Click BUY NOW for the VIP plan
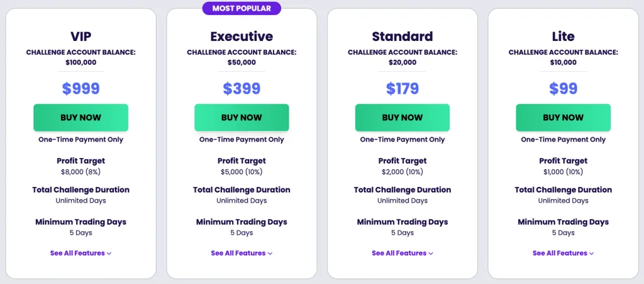This screenshot has height=284, width=644. coord(80,118)
